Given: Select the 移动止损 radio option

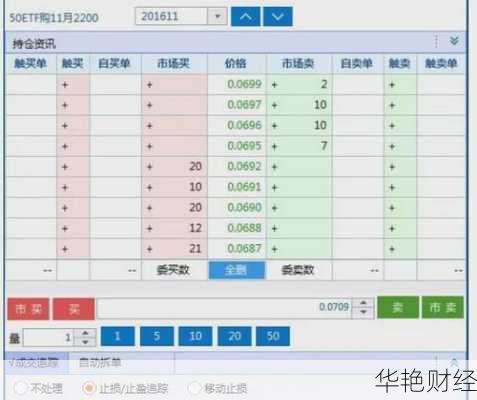Looking at the screenshot, I should 195,388.
